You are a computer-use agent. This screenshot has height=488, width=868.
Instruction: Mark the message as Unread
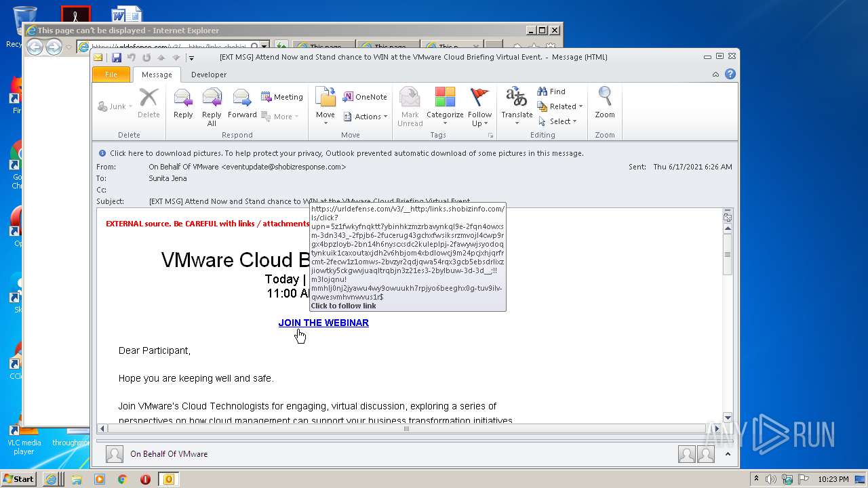click(x=410, y=106)
